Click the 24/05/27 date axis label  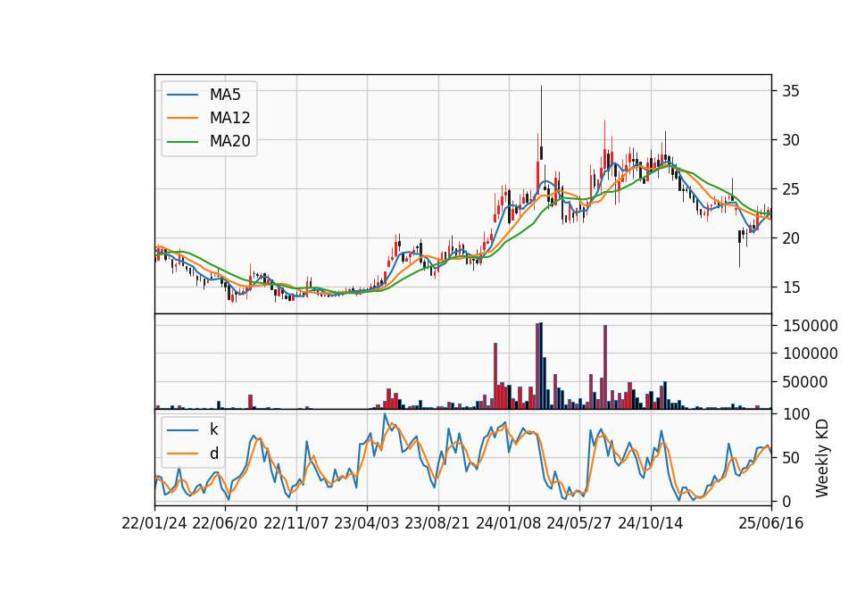click(579, 523)
